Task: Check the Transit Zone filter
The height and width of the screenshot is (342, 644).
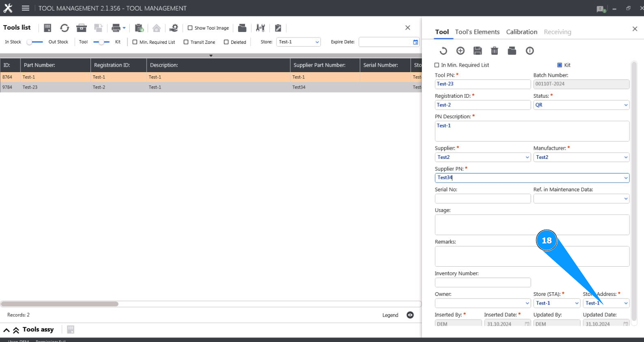Action: pos(186,42)
